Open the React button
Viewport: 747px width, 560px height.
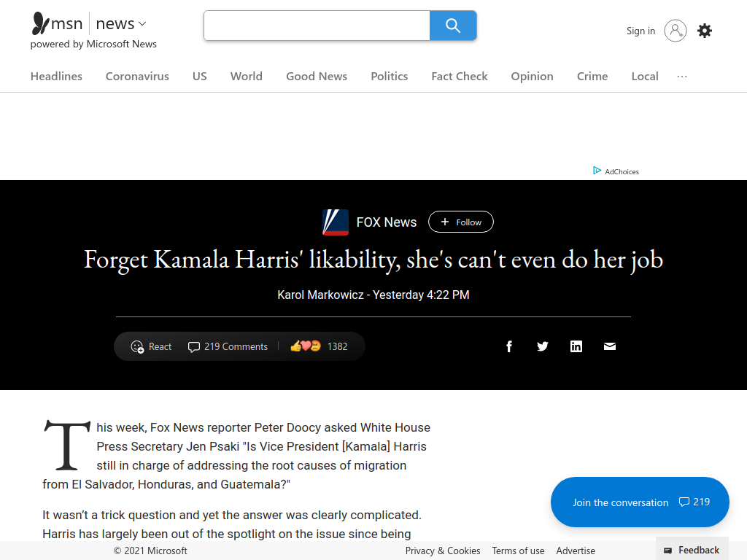coord(151,346)
